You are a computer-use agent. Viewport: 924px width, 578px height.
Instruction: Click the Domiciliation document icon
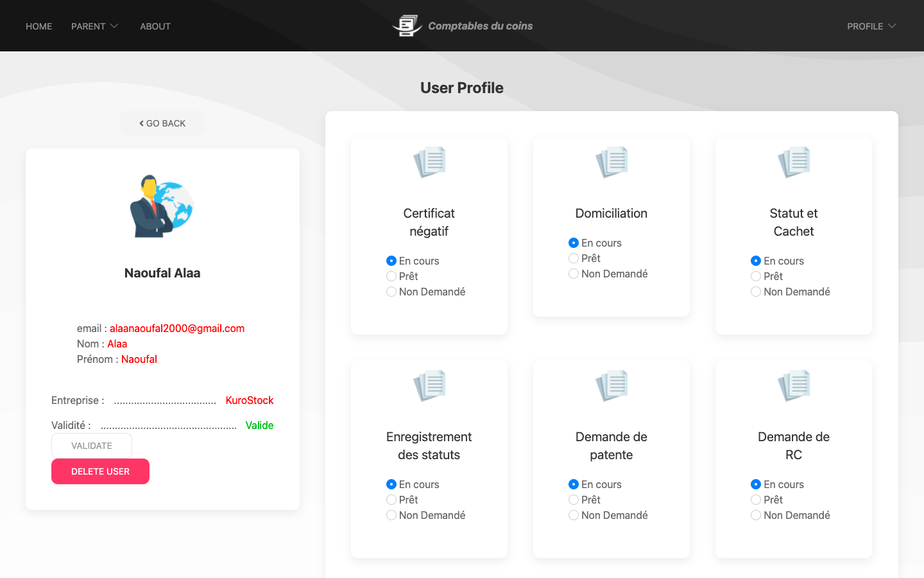(x=612, y=162)
